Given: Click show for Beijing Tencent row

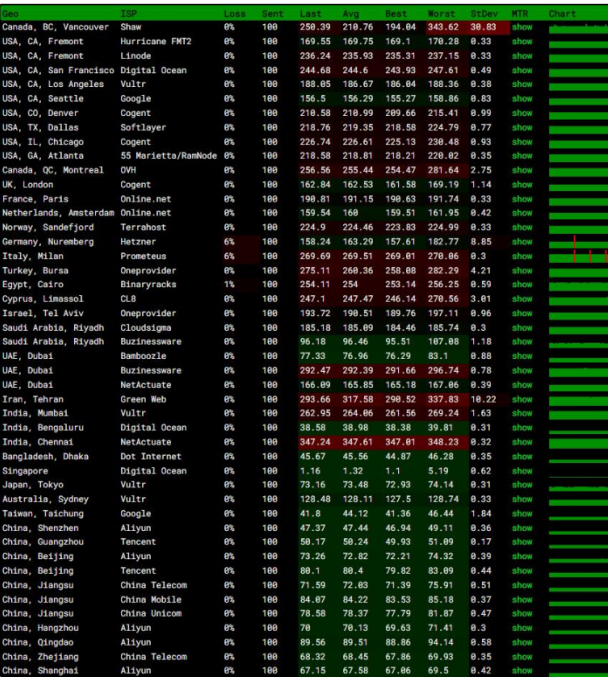Looking at the screenshot, I should [522, 571].
